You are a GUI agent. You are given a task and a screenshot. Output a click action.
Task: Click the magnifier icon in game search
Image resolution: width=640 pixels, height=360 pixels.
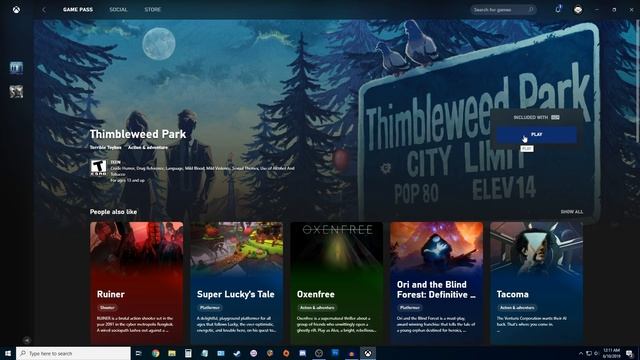531,9
